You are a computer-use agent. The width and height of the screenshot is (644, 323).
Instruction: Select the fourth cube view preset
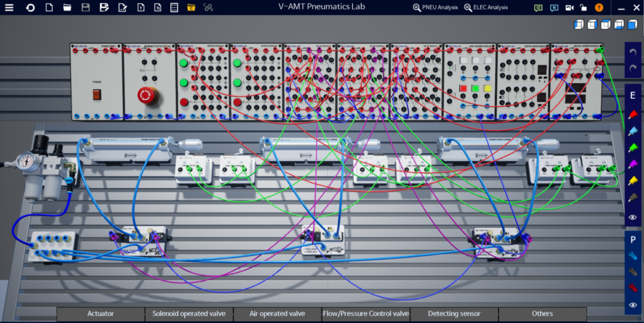coord(619,25)
